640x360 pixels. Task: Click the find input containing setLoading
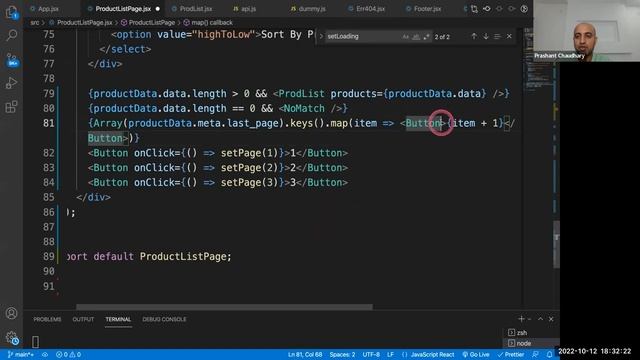[x=362, y=36]
